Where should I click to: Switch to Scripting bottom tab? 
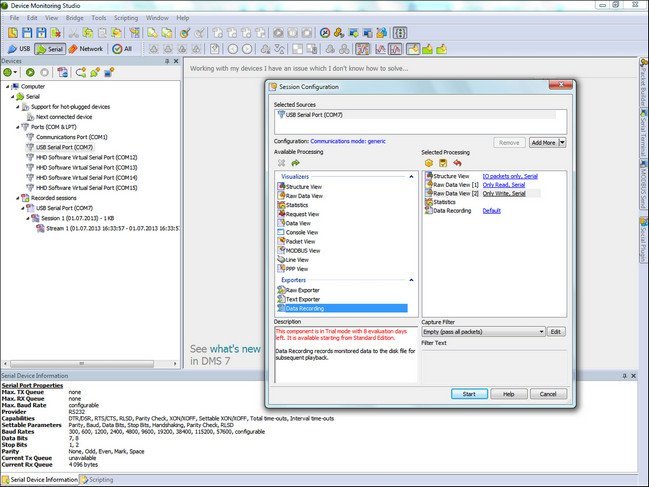point(97,480)
